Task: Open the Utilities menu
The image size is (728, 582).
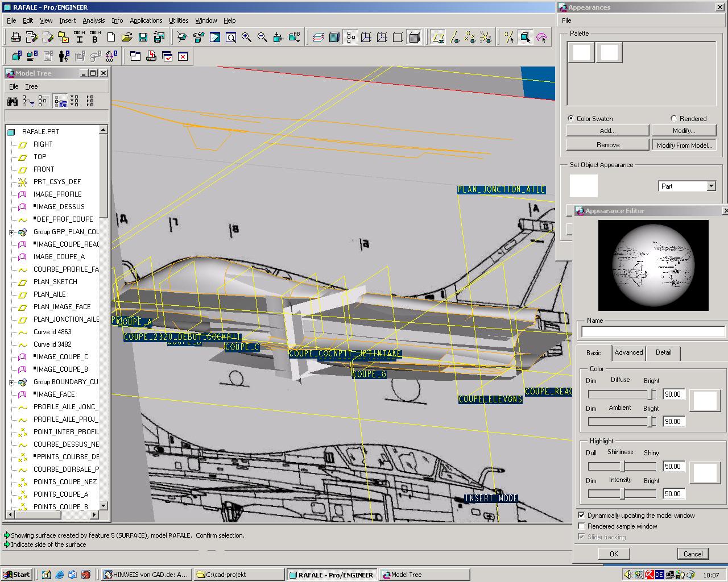Action: (179, 20)
